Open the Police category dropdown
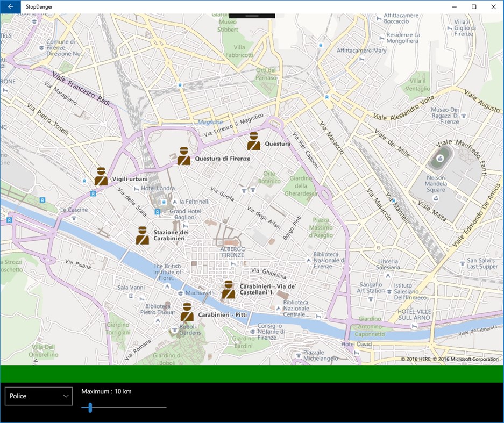 pos(38,396)
